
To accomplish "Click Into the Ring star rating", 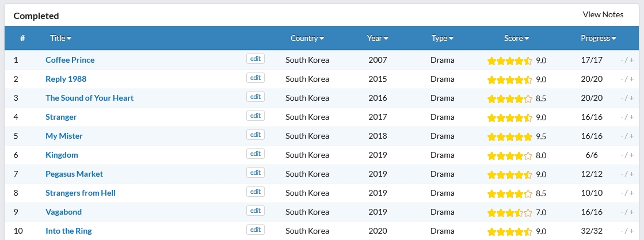I will 510,232.
